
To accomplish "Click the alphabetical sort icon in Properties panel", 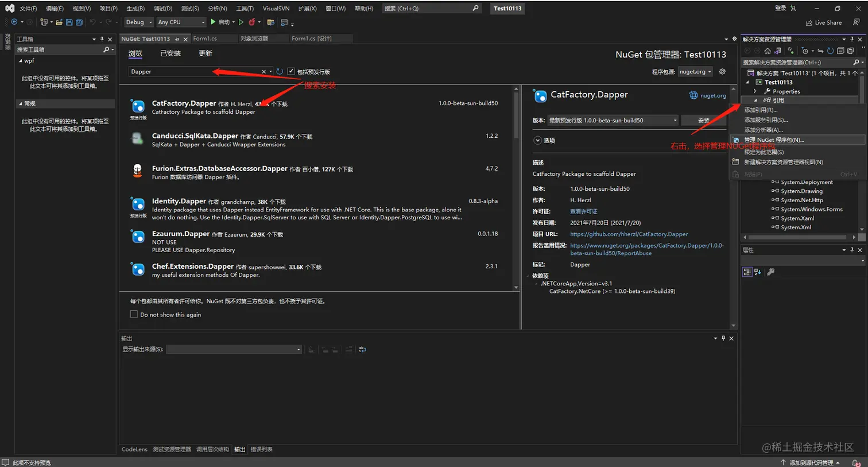I will tap(758, 272).
